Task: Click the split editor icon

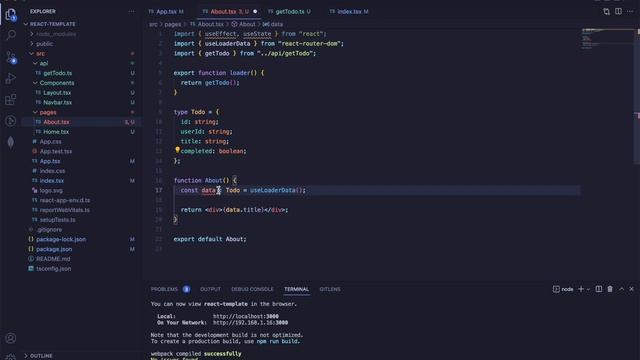Action: coord(618,11)
